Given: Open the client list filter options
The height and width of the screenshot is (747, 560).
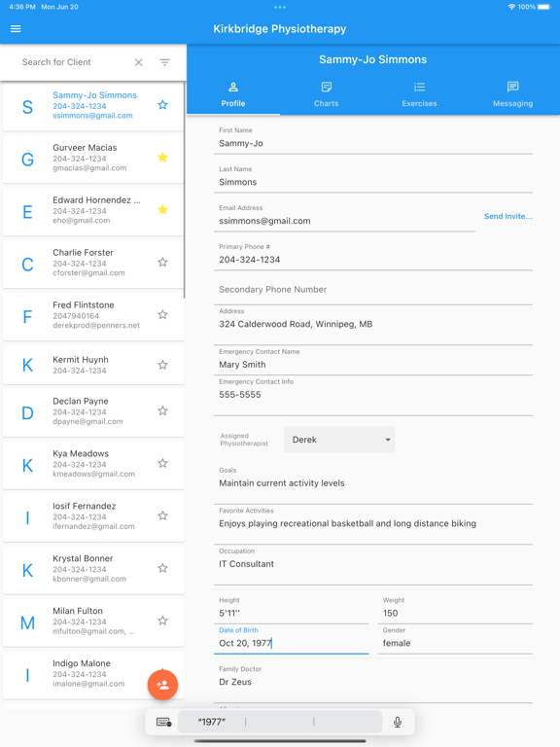Looking at the screenshot, I should [x=164, y=62].
